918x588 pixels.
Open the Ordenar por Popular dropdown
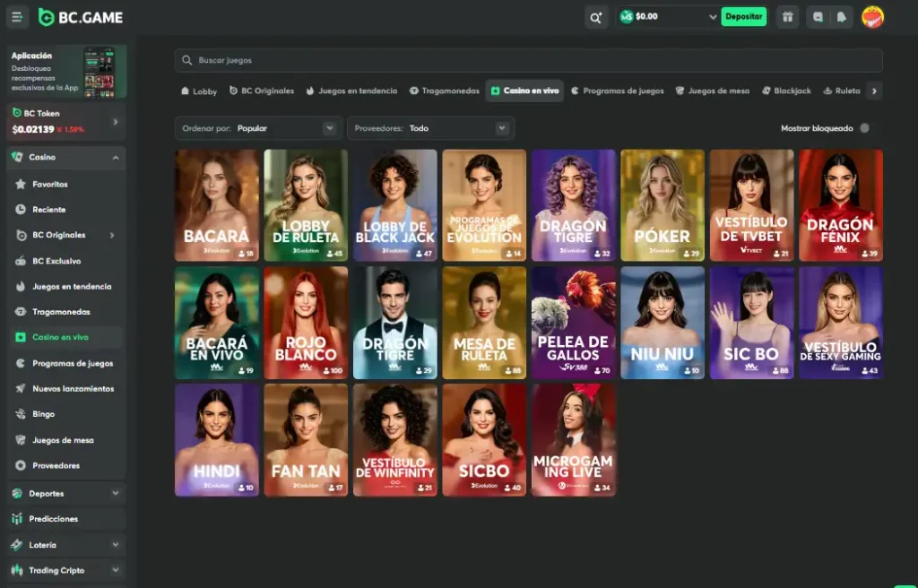pyautogui.click(x=257, y=128)
